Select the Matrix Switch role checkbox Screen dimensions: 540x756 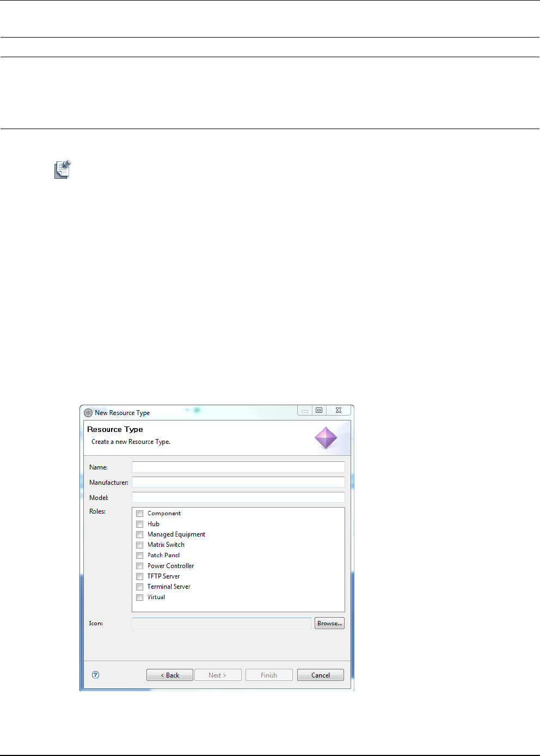pos(140,545)
